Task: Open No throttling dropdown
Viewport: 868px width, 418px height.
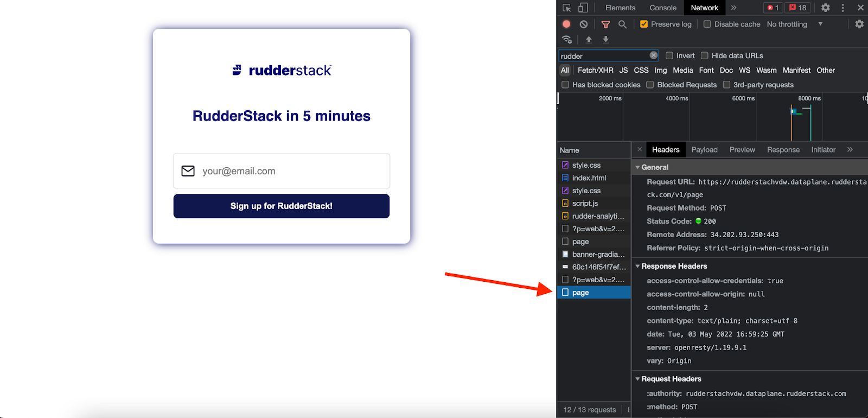Action: 795,24
